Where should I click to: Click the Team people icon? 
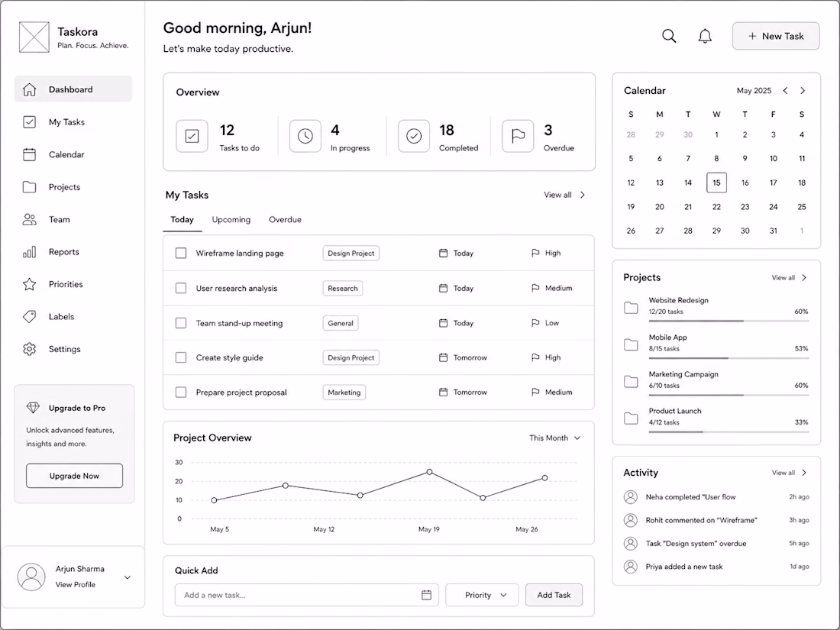pyautogui.click(x=30, y=219)
